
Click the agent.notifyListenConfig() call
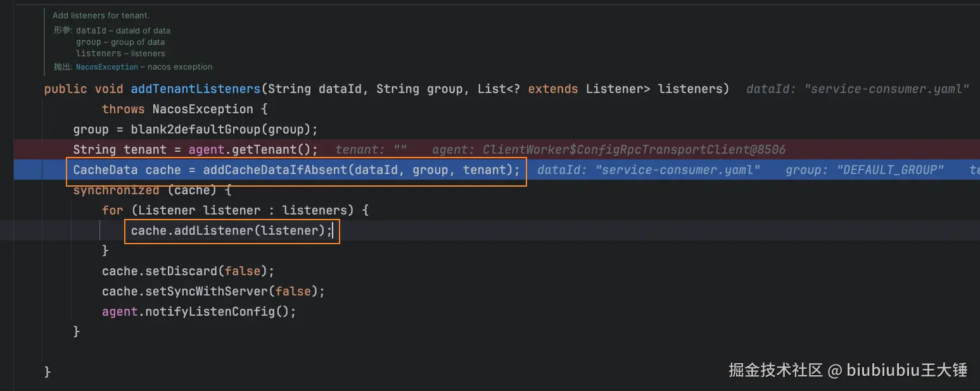199,311
